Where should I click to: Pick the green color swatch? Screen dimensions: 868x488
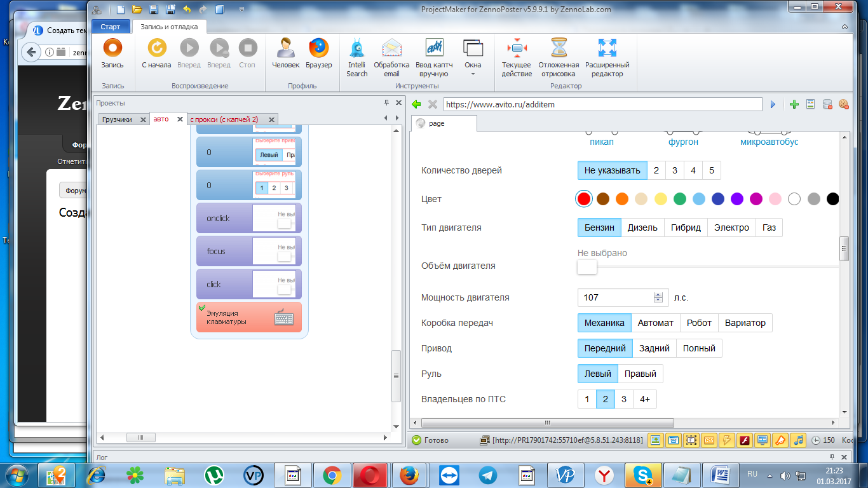[680, 199]
